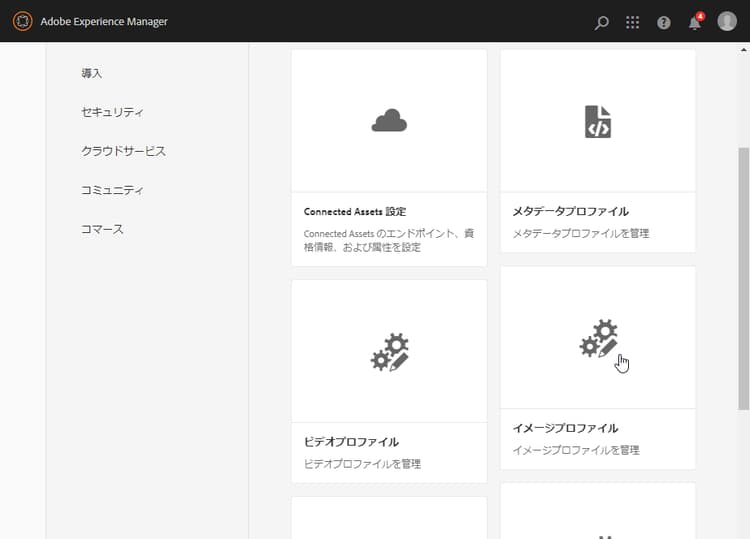Open the イメージプロファイル title link
The image size is (750, 539).
pos(565,428)
